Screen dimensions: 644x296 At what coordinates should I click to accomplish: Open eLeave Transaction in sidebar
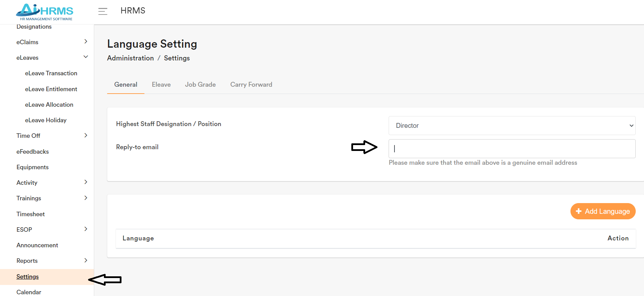pyautogui.click(x=51, y=73)
